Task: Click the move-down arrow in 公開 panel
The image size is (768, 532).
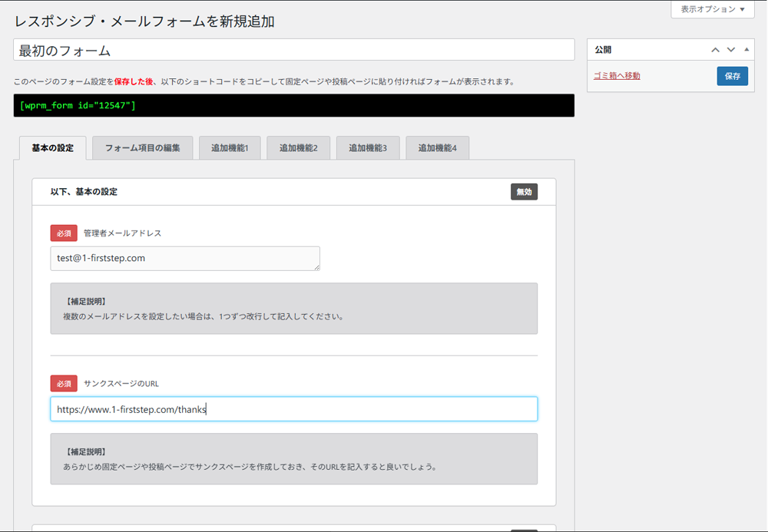Action: tap(731, 50)
